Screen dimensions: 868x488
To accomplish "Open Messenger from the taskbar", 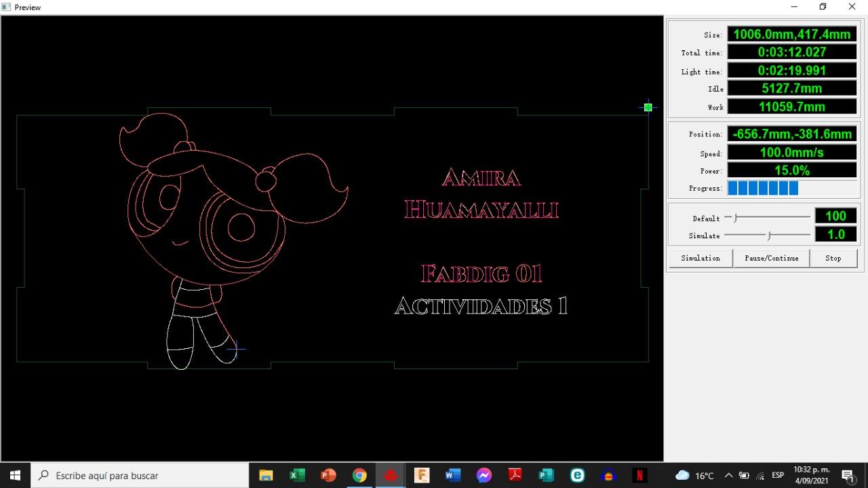I will pyautogui.click(x=484, y=475).
